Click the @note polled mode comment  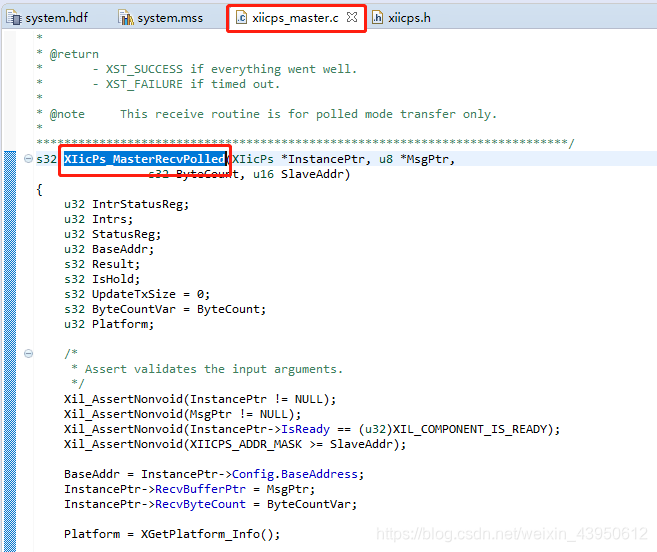pyautogui.click(x=266, y=114)
